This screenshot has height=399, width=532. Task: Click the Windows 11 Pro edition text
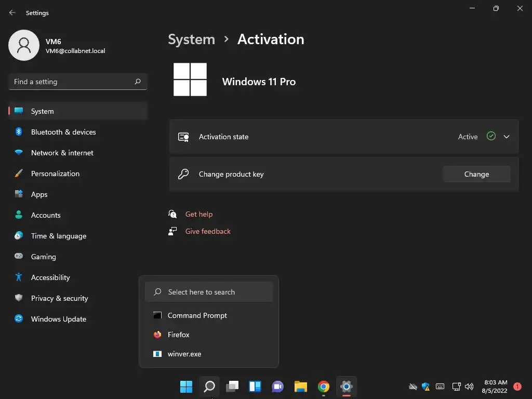(x=259, y=82)
